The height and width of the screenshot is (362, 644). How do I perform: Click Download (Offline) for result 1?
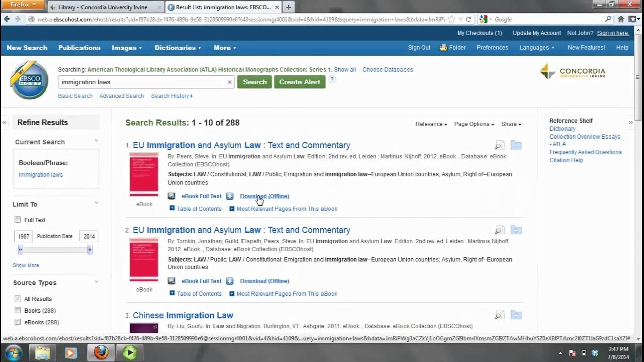265,196
